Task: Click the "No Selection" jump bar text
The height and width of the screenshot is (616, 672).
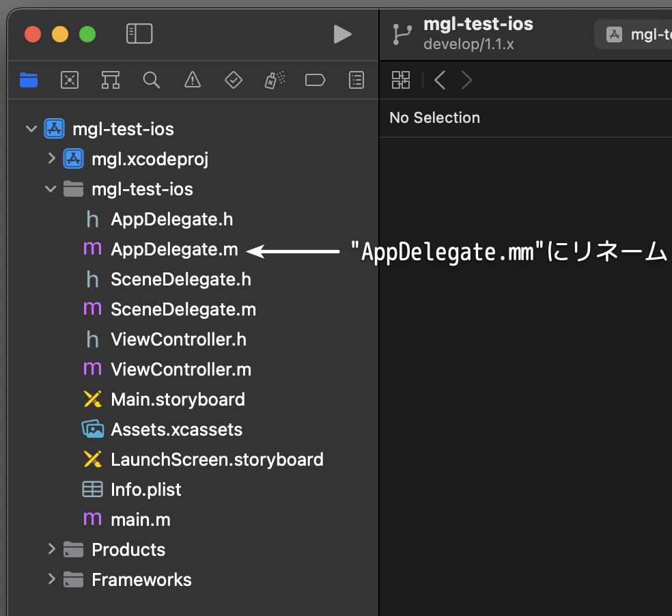Action: pyautogui.click(x=434, y=117)
